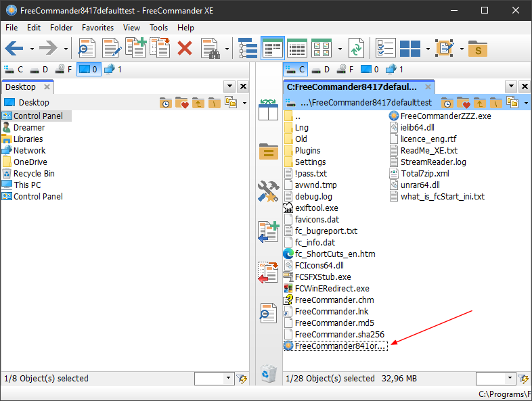Click right panel root folder icon
The height and width of the screenshot is (401, 532).
point(495,102)
